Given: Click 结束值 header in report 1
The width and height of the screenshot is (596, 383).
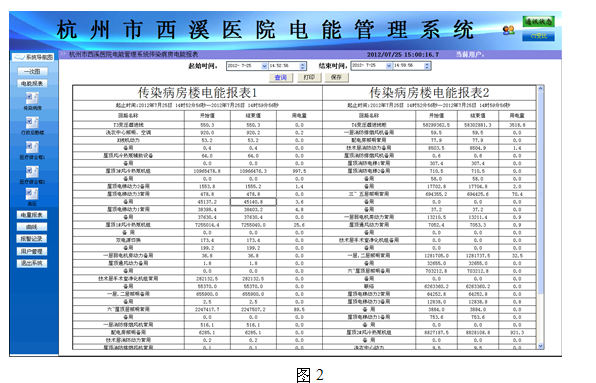Looking at the screenshot, I should (253, 116).
